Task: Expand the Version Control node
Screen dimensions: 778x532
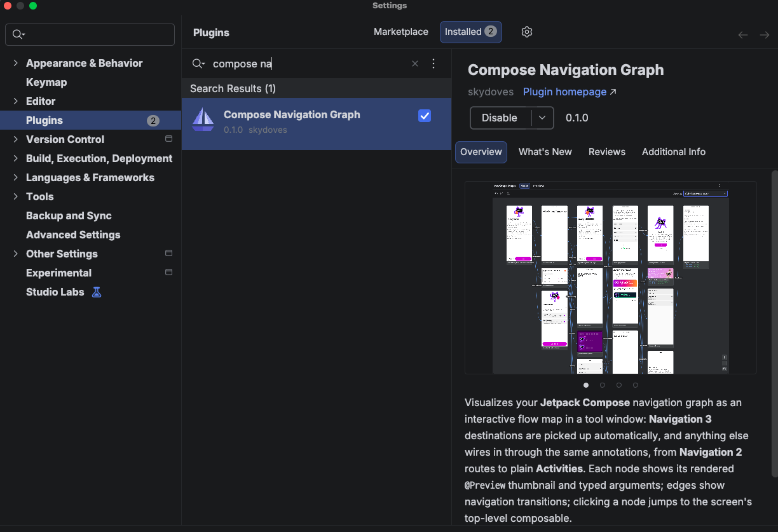Action: pos(15,139)
